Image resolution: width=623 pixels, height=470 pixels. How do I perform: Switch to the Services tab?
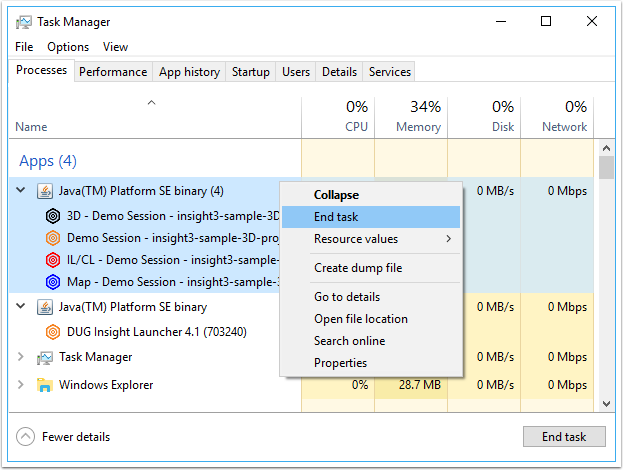tap(390, 72)
